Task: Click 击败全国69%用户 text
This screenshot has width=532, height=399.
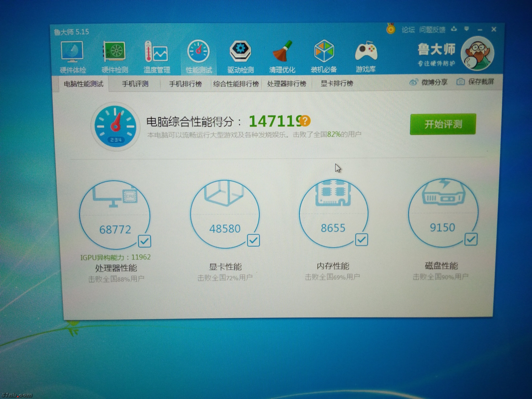Action: point(332,277)
